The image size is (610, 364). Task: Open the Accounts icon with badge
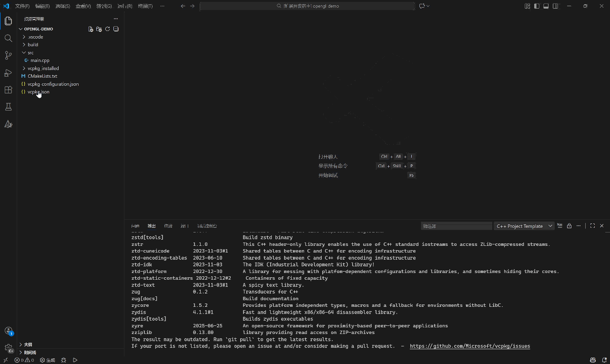coord(8,331)
